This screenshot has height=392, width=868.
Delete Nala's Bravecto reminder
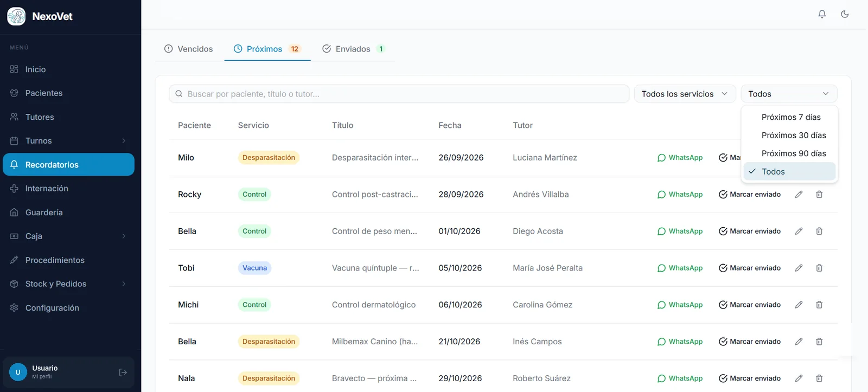[x=819, y=378]
